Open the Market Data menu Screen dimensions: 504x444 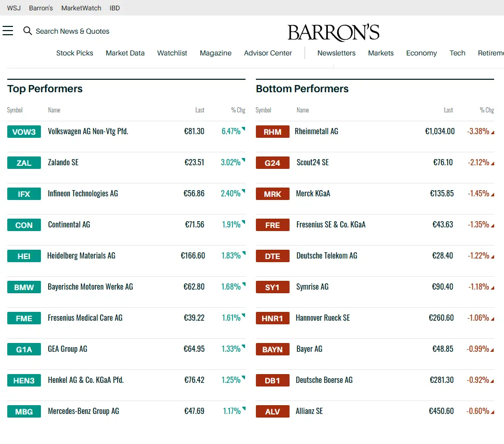click(x=125, y=53)
